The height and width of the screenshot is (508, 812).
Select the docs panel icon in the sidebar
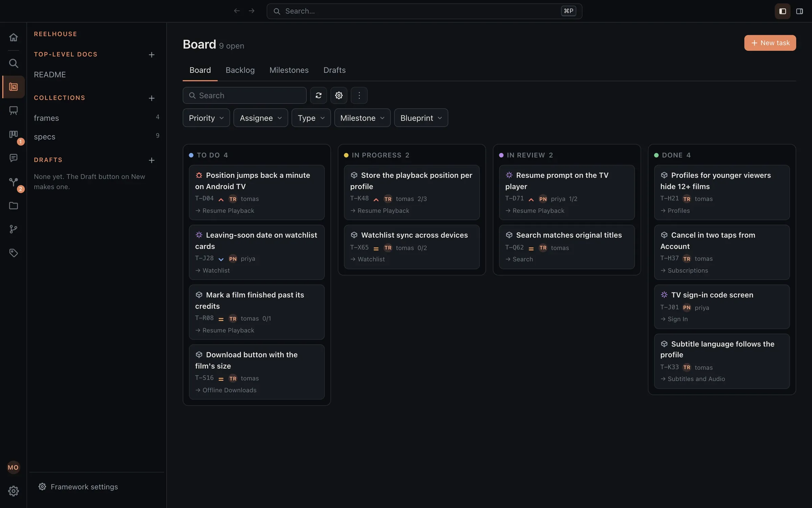pos(13,87)
